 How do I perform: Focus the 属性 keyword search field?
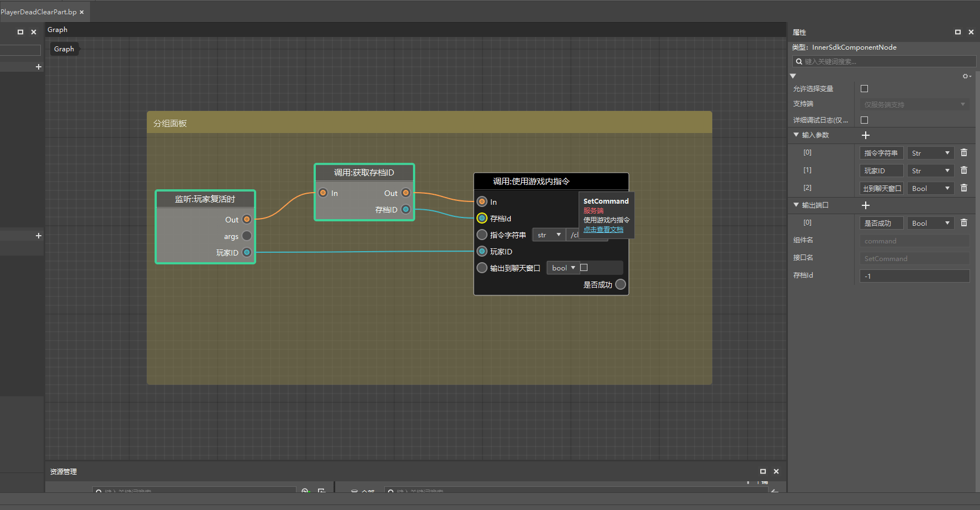884,61
